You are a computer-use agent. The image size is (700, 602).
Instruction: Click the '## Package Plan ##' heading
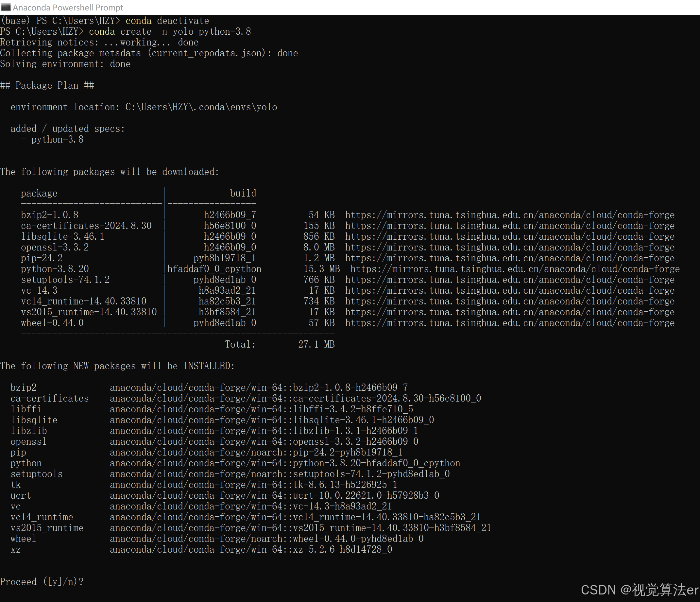pyautogui.click(x=47, y=85)
